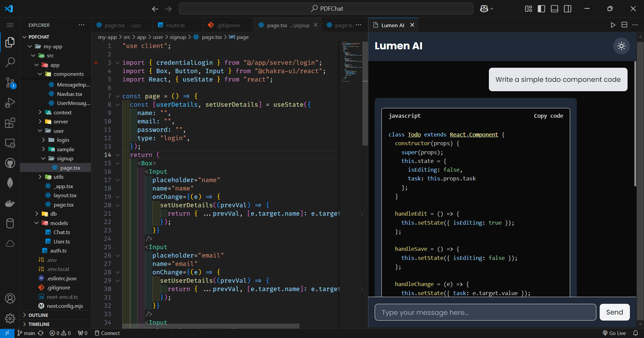Image resolution: width=644 pixels, height=338 pixels.
Task: Open Source Control view with badge
Action: (10, 82)
